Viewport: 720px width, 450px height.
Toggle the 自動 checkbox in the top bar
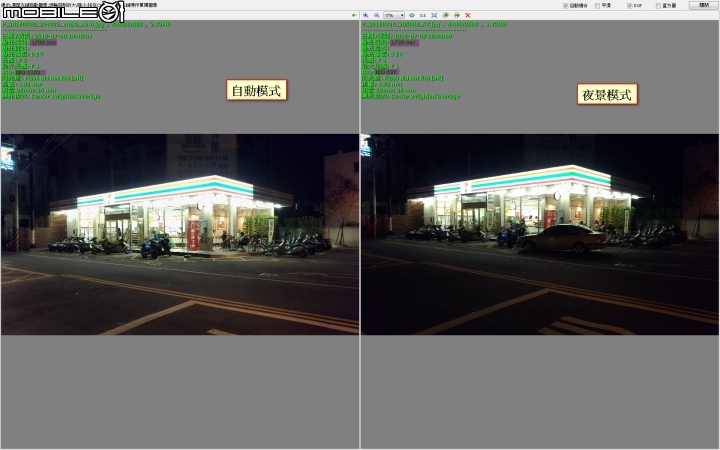566,6
